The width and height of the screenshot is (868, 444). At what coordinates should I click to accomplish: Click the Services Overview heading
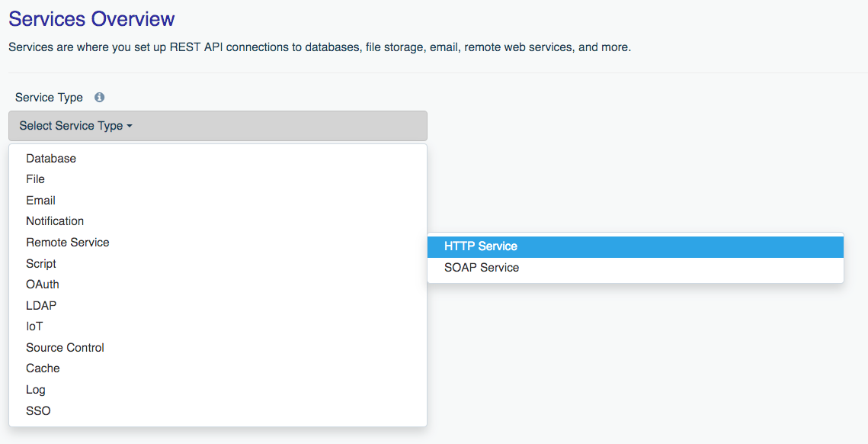(x=91, y=18)
